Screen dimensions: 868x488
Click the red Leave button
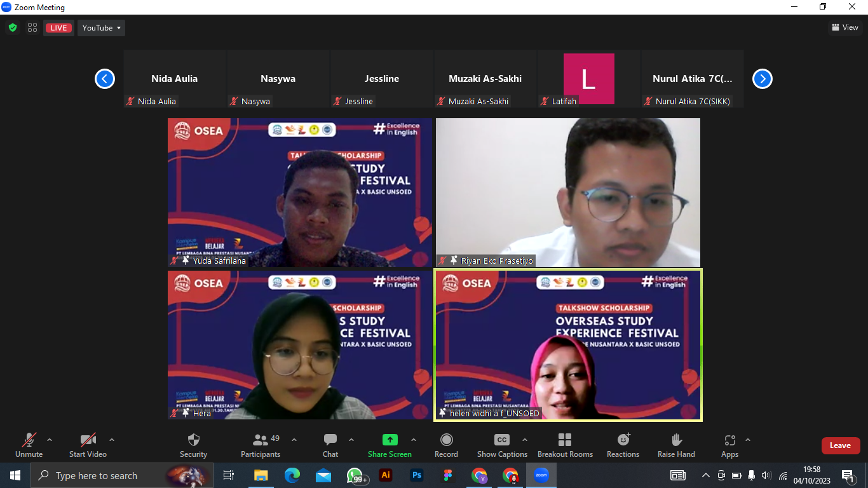pos(840,445)
